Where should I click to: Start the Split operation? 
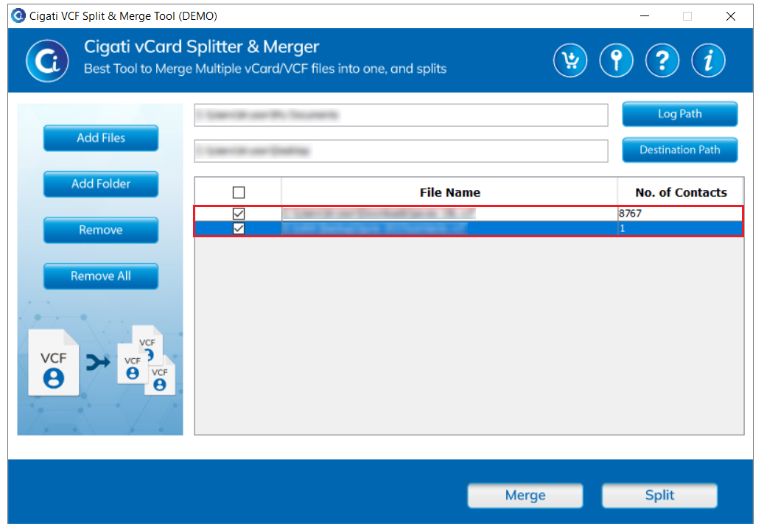(659, 495)
